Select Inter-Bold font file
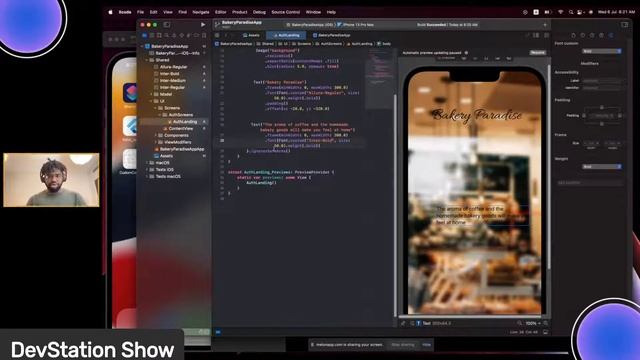The width and height of the screenshot is (640, 360). [169, 74]
